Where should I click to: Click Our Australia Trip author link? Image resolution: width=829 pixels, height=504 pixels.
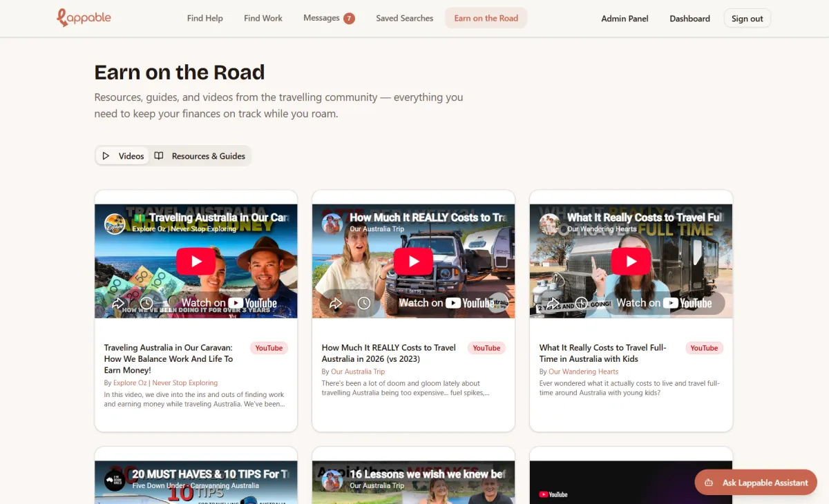point(358,371)
